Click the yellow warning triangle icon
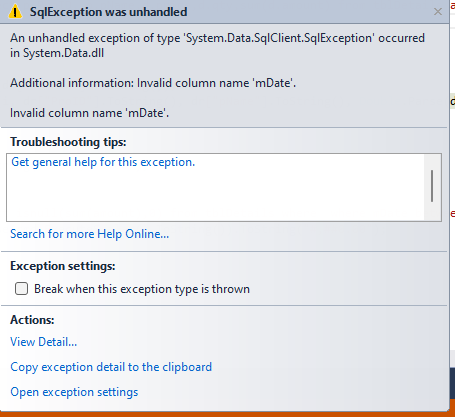This screenshot has height=417, width=455. point(15,12)
